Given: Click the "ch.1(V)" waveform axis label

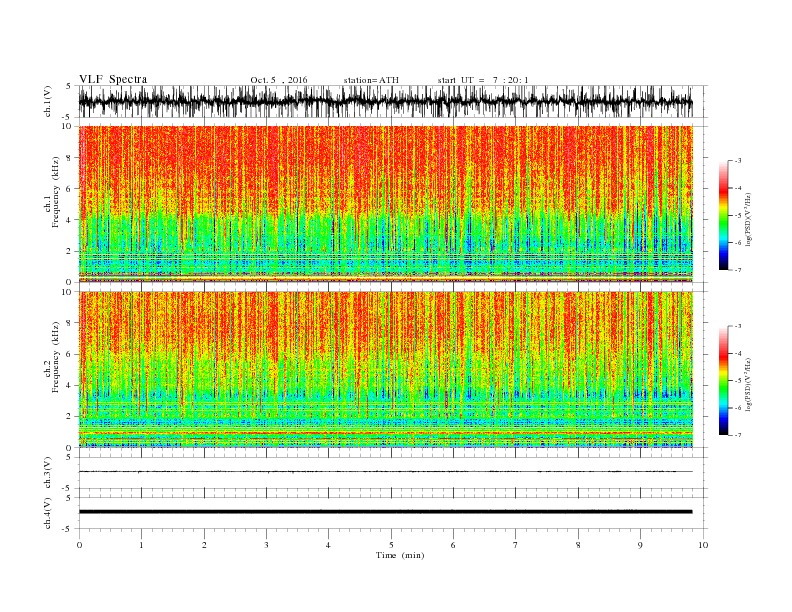Looking at the screenshot, I should pyautogui.click(x=47, y=101).
